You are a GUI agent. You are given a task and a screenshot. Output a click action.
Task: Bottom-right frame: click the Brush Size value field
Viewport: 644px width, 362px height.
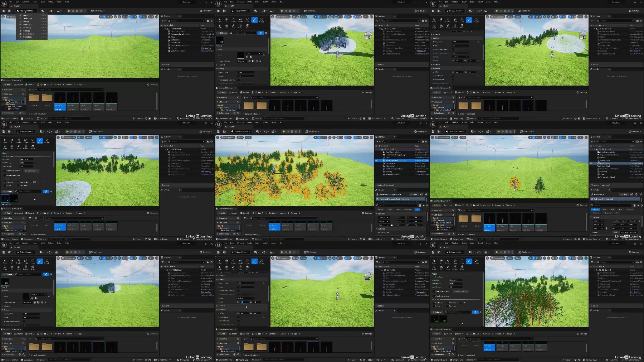[456, 280]
